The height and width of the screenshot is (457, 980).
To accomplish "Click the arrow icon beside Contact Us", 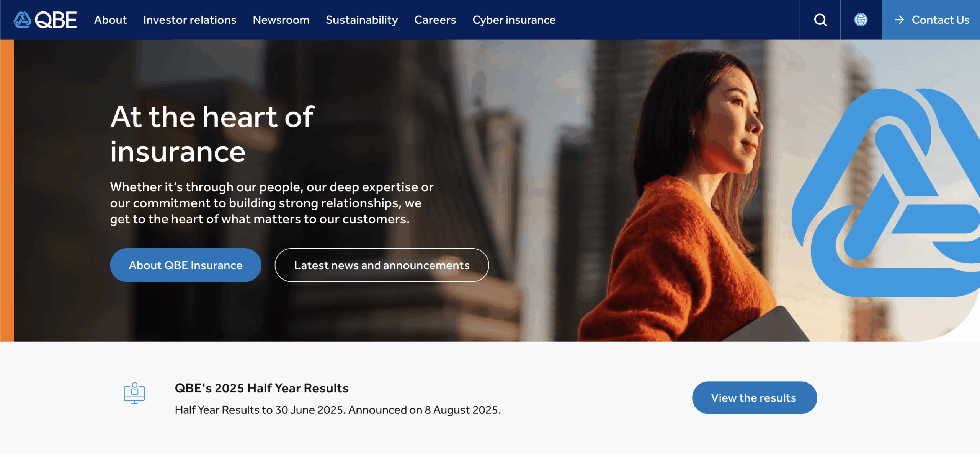I will (899, 20).
